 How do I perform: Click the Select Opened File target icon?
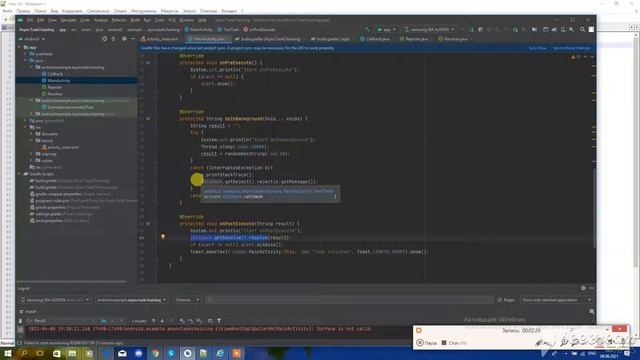pos(104,39)
